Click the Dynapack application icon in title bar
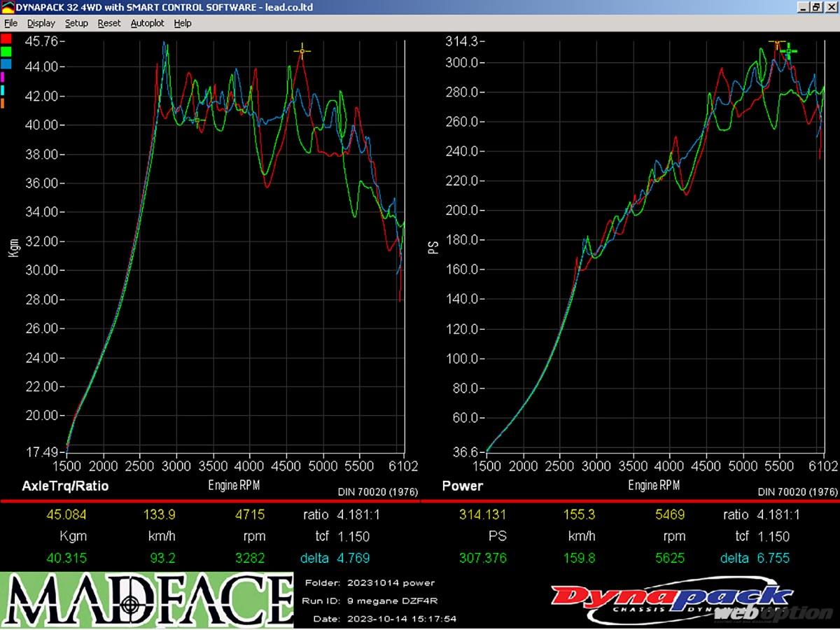The width and height of the screenshot is (840, 630). [7, 7]
